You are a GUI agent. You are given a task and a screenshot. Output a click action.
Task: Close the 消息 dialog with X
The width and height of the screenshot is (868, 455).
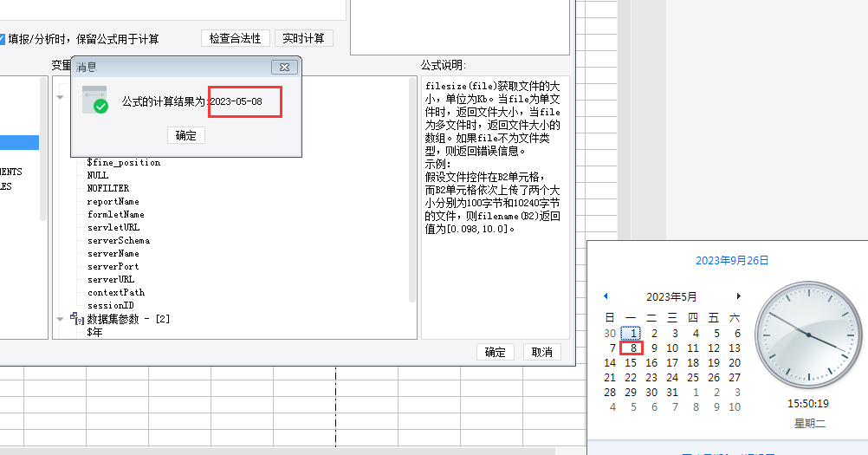[x=284, y=67]
